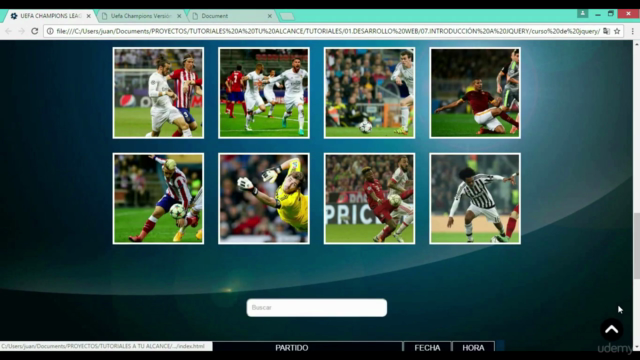640x360 pixels.
Task: Close the Document tab
Action: click(x=269, y=16)
